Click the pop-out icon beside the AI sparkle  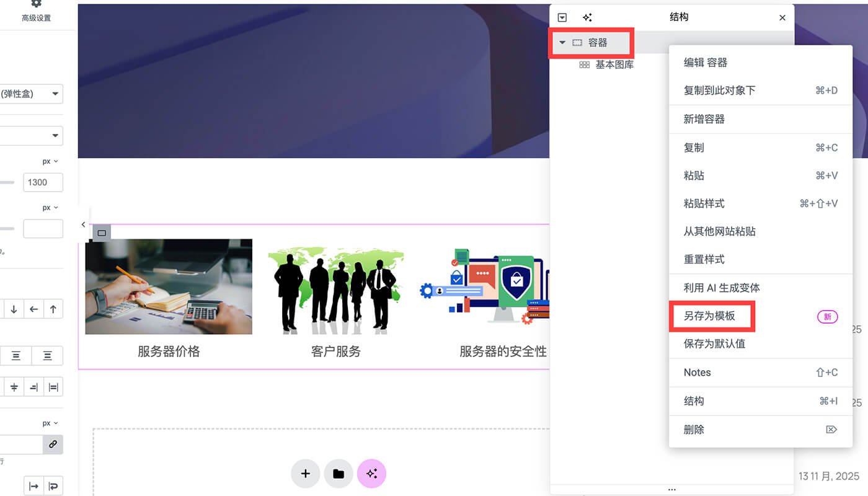[x=562, y=17]
